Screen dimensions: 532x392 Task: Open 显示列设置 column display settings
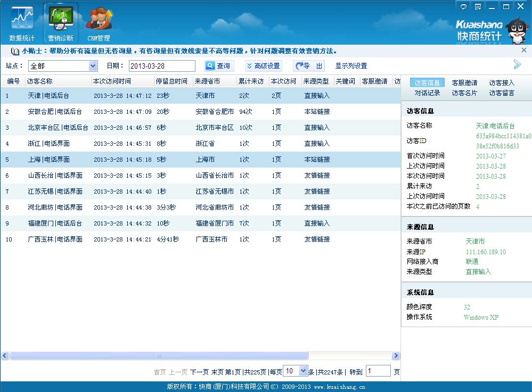tap(351, 66)
